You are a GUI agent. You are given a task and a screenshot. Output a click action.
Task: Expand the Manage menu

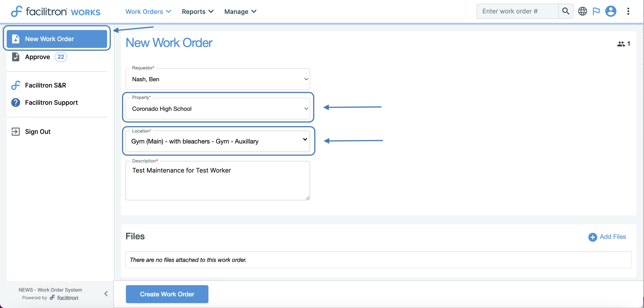(x=240, y=11)
